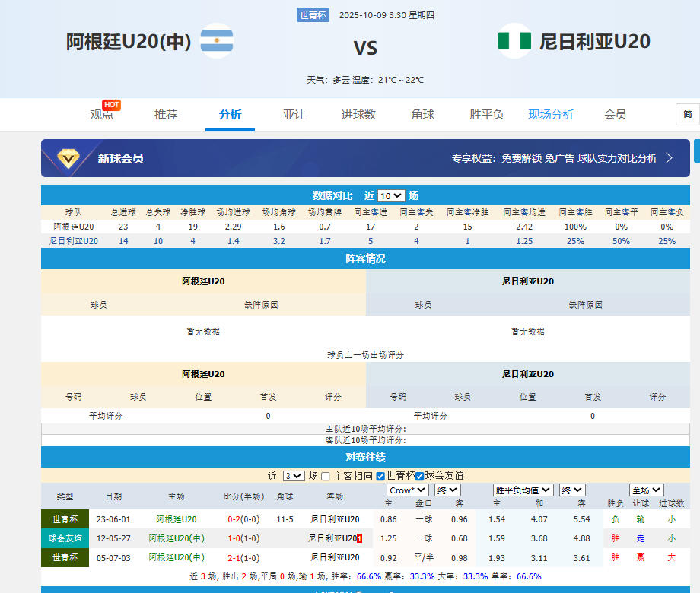Expand the 胜平负均值 dropdown
700x593 pixels.
523,490
